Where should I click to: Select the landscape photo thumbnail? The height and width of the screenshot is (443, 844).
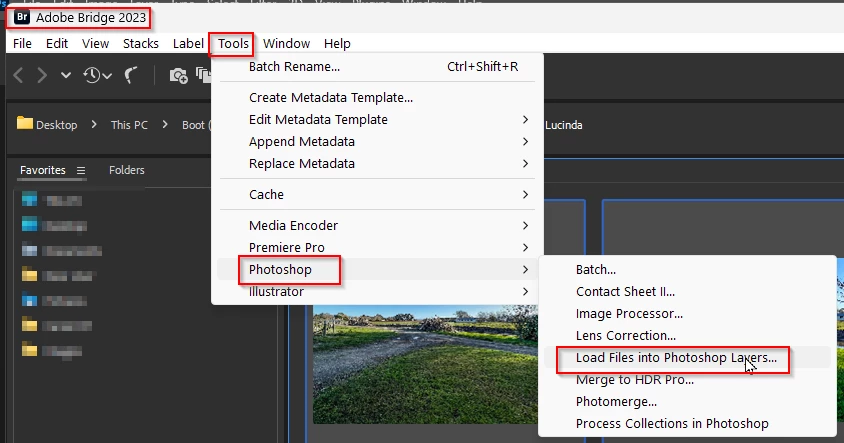click(425, 364)
